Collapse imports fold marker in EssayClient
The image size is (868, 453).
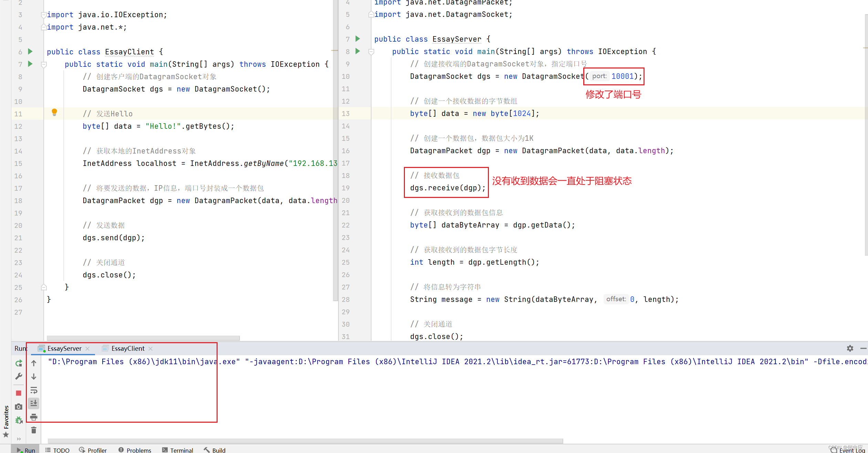click(44, 14)
